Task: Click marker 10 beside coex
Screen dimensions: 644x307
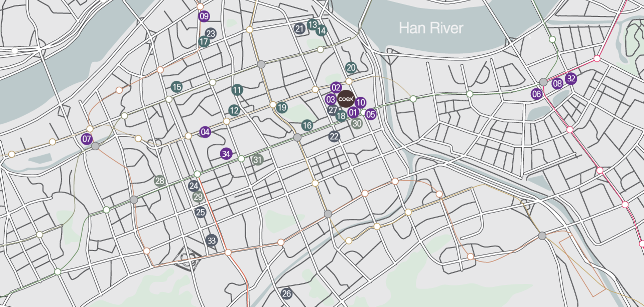Action: click(361, 102)
